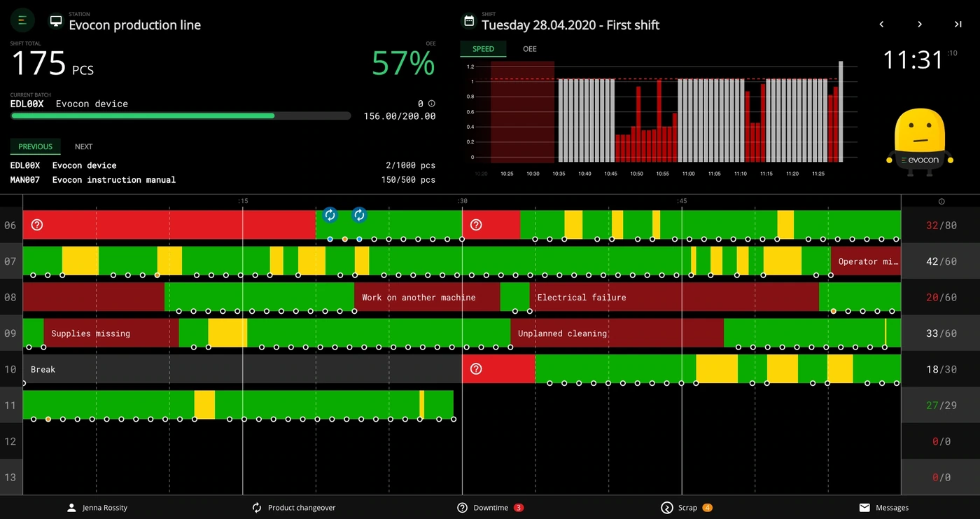The height and width of the screenshot is (519, 980).
Task: Select the Supplies missing downtime block
Action: [111, 333]
